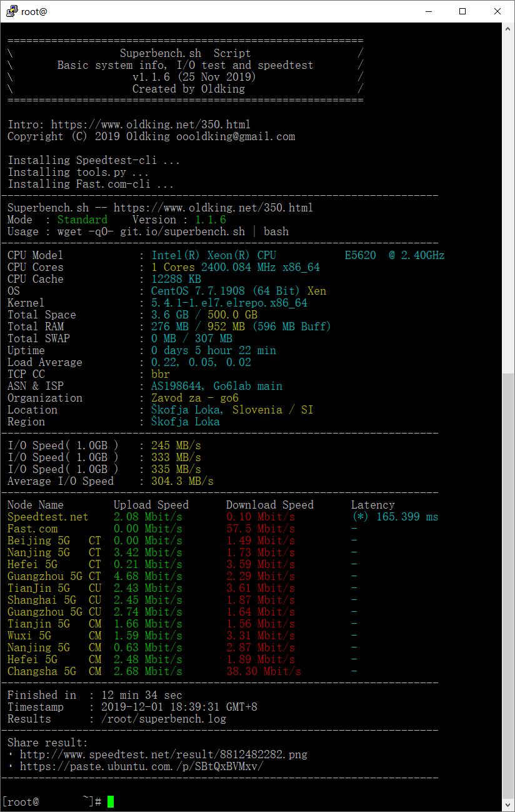The image size is (515, 812).
Task: Open the PuTTY system menu icon
Action: (12, 11)
